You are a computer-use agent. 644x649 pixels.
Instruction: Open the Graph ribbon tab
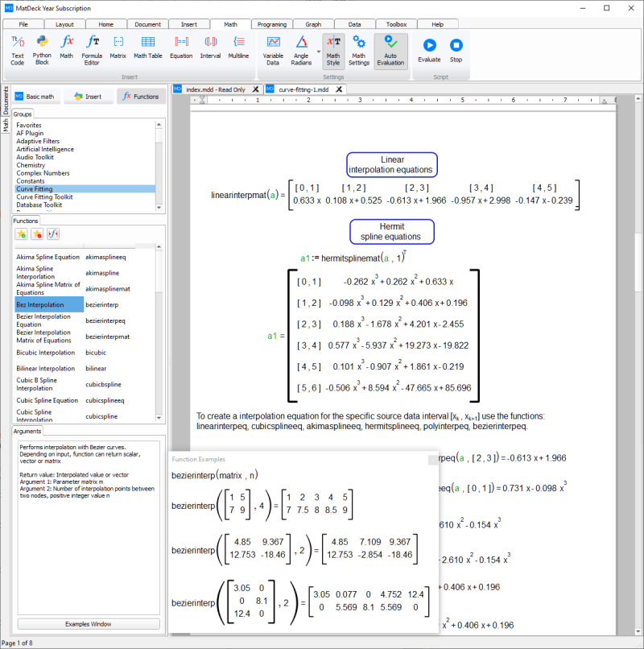313,24
